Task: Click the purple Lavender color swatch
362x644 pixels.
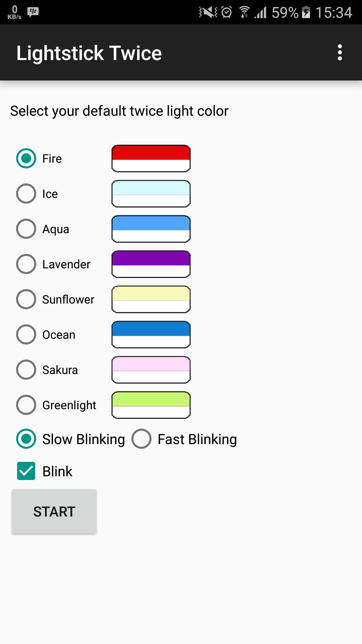Action: (x=151, y=264)
